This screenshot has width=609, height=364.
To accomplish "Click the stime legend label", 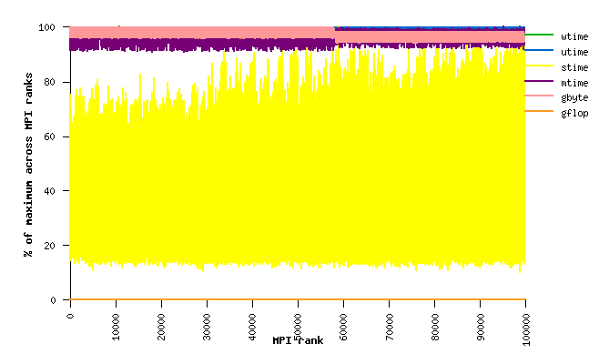I will [x=574, y=67].
